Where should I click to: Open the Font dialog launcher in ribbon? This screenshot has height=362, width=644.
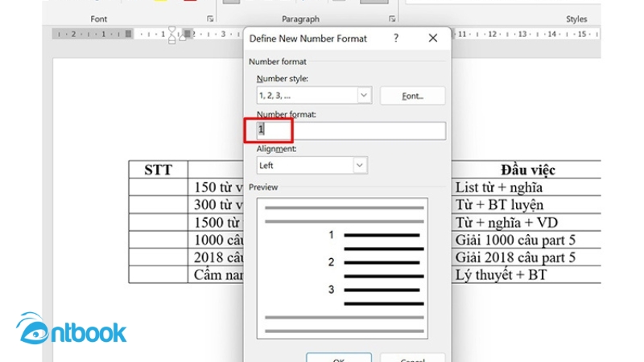click(x=210, y=18)
